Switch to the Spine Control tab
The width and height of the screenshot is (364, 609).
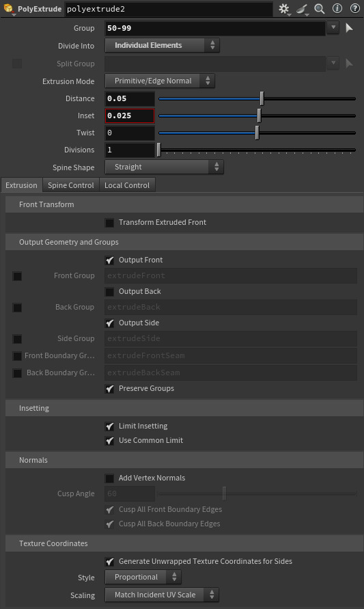tap(70, 185)
